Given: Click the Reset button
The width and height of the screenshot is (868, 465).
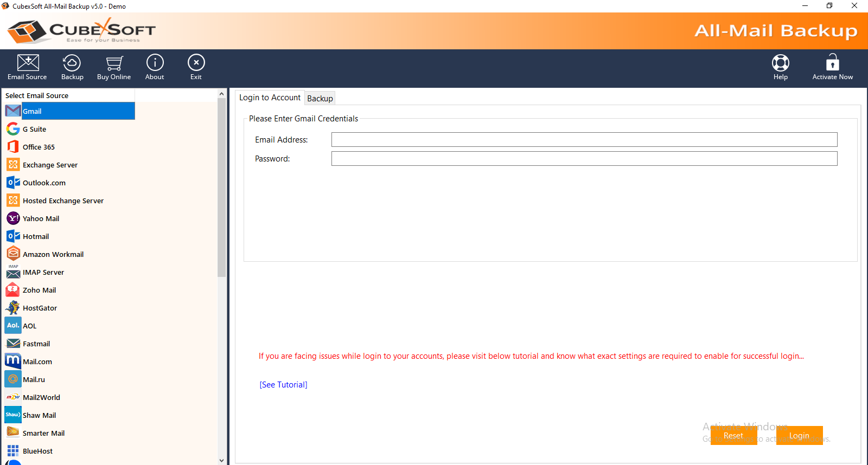Looking at the screenshot, I should [733, 435].
